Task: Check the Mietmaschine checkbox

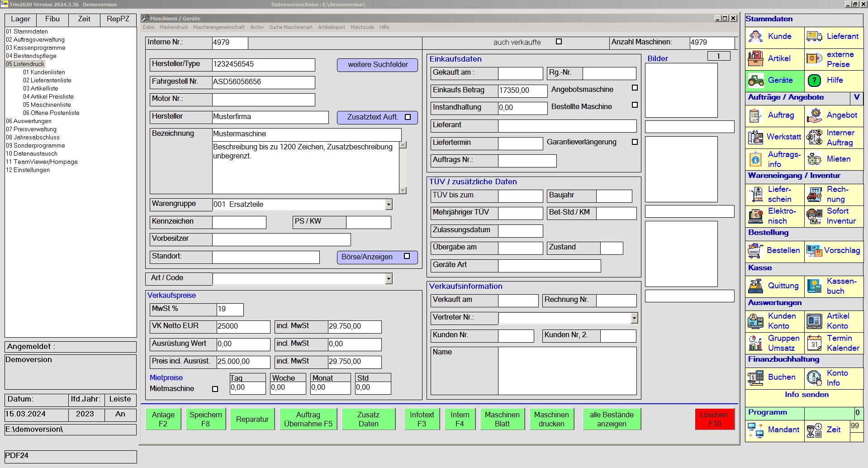Action: (215, 389)
